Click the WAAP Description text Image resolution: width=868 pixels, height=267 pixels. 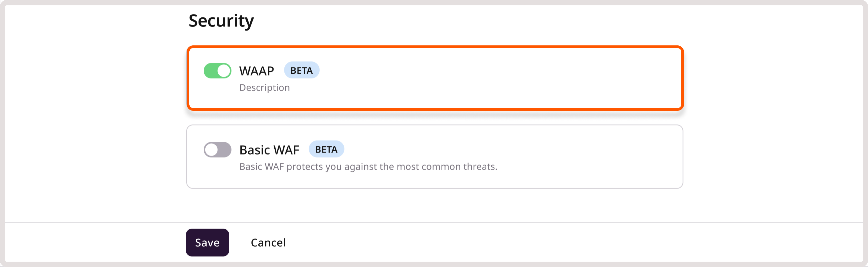(265, 88)
